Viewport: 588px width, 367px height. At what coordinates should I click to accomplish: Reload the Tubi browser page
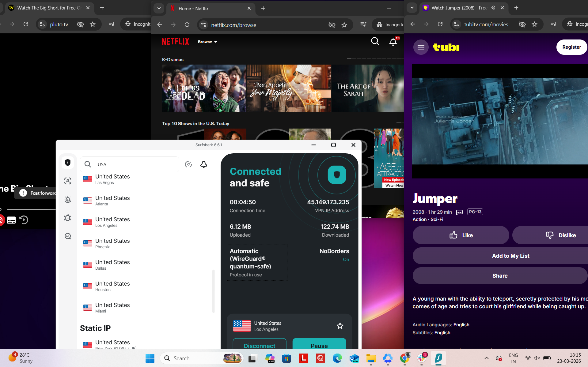point(440,24)
